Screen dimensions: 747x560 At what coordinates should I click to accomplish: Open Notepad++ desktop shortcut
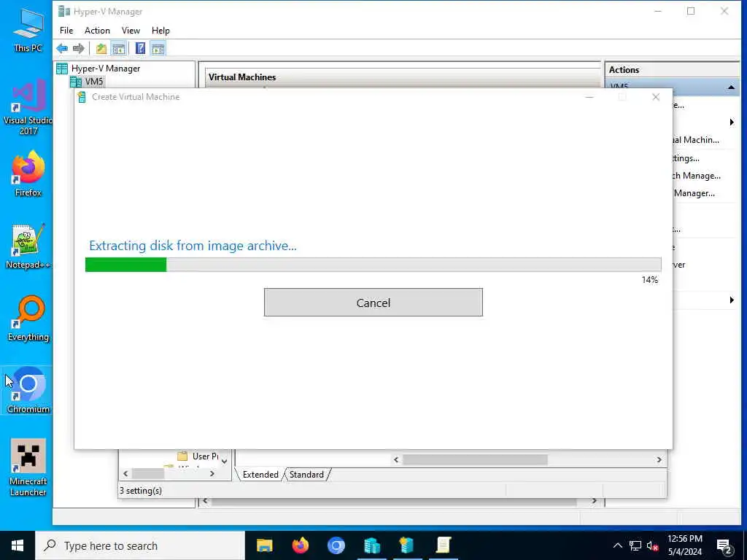(28, 246)
